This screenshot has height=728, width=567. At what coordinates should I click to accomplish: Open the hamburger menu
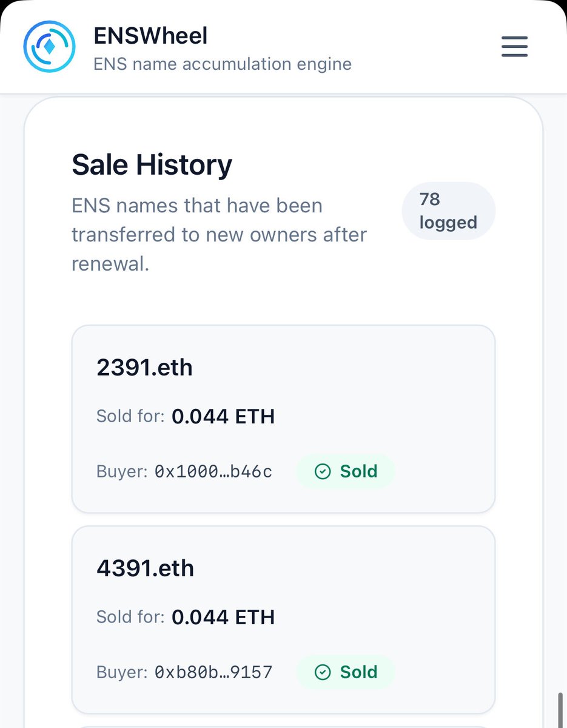(514, 47)
